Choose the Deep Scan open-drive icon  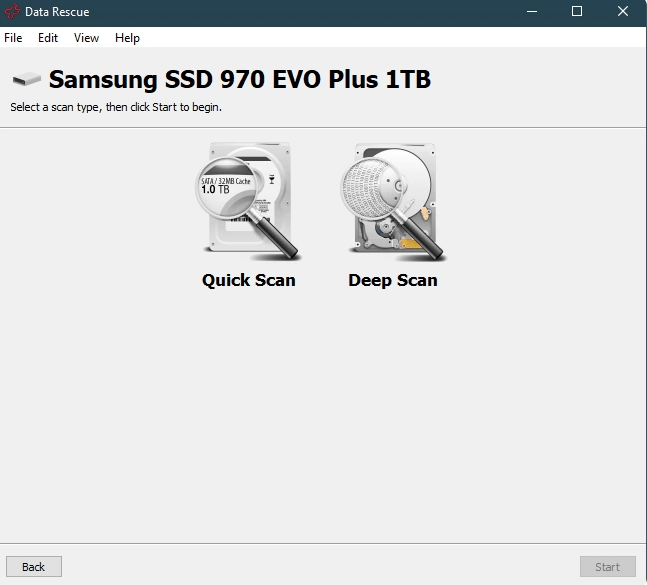point(394,203)
